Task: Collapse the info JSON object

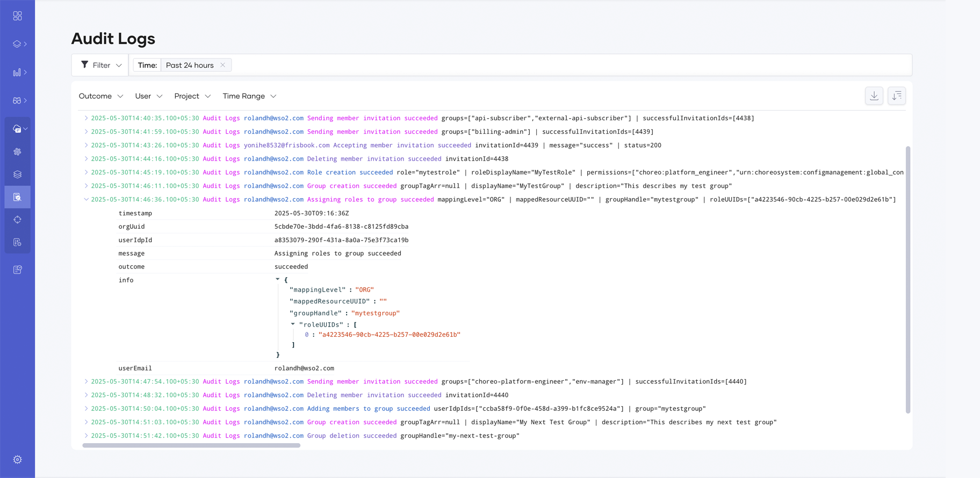Action: (278, 279)
